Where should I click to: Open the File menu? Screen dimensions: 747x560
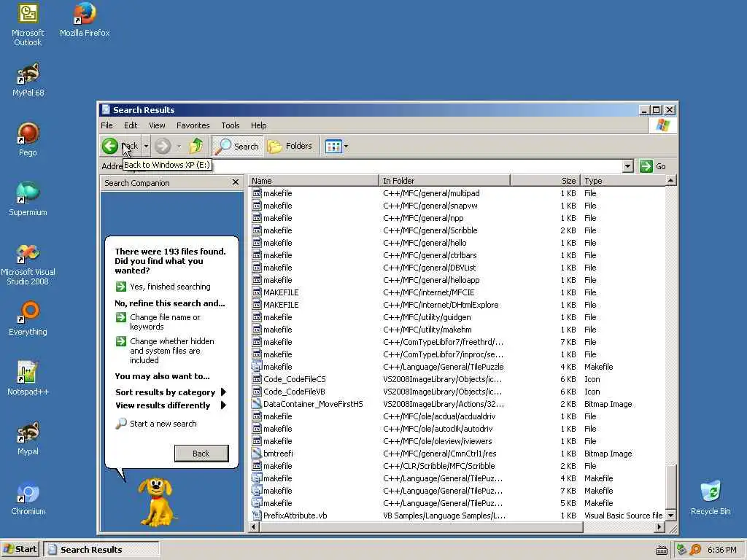tap(107, 125)
